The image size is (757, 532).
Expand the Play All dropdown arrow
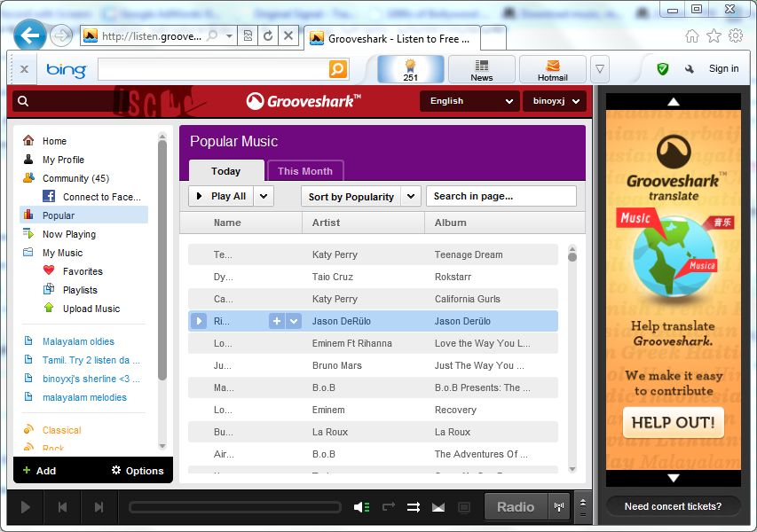[264, 196]
